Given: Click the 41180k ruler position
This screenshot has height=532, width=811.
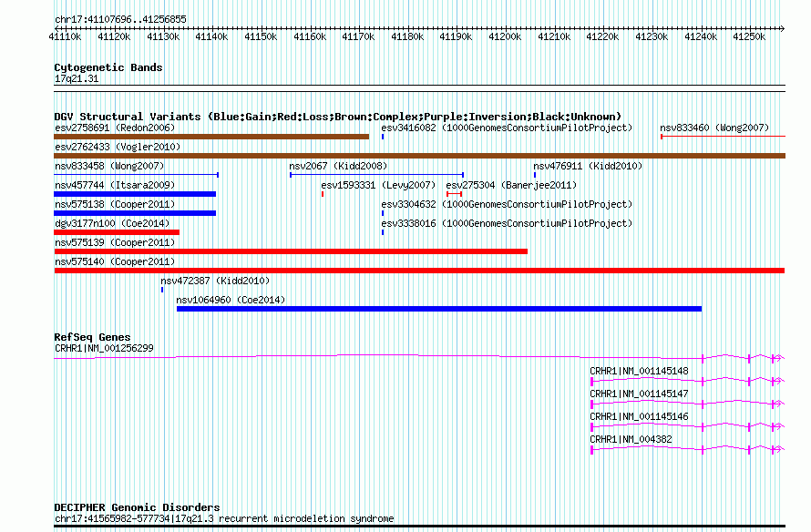Looking at the screenshot, I should pyautogui.click(x=407, y=36).
